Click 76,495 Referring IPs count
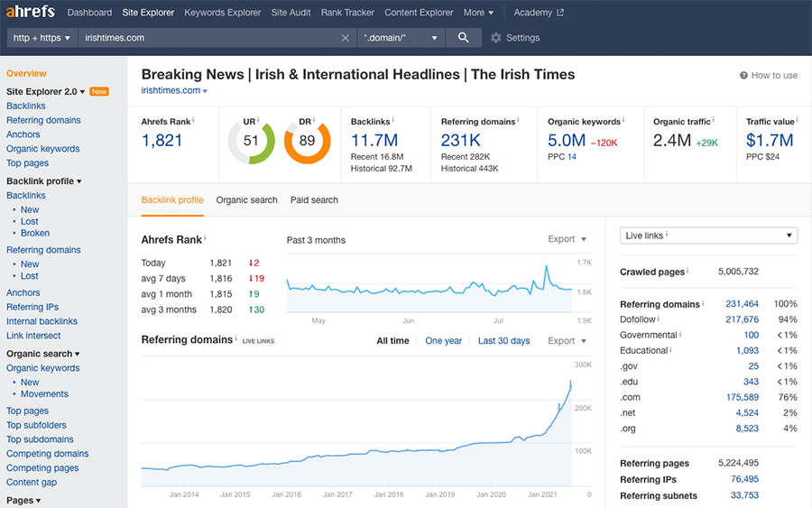Screen dimensions: 812x508 coord(744,479)
